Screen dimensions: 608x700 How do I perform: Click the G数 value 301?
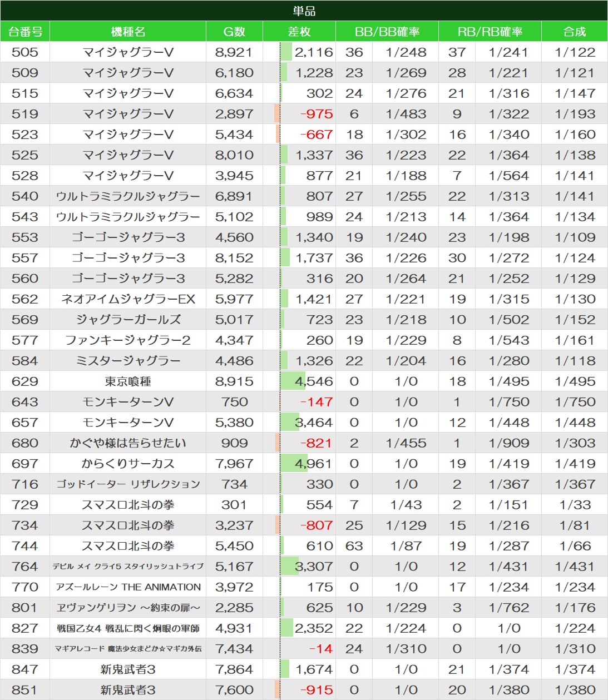click(x=234, y=505)
